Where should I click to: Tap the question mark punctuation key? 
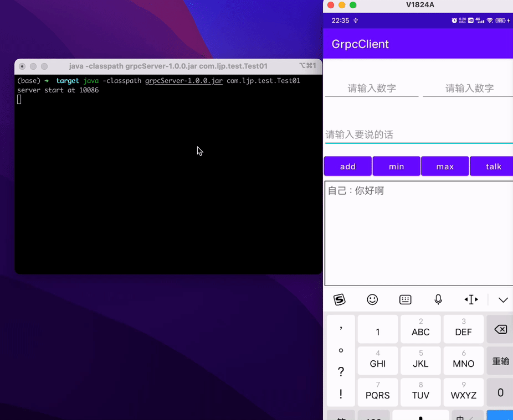pos(341,372)
